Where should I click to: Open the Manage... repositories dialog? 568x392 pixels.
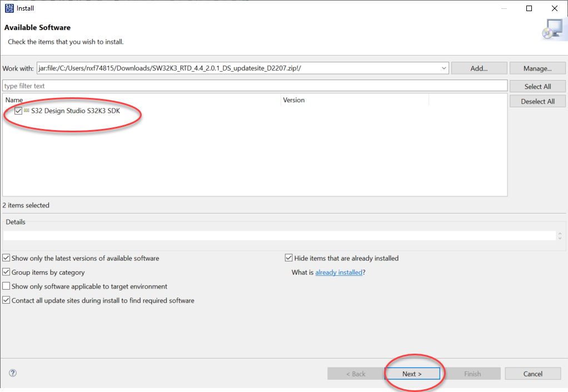537,67
